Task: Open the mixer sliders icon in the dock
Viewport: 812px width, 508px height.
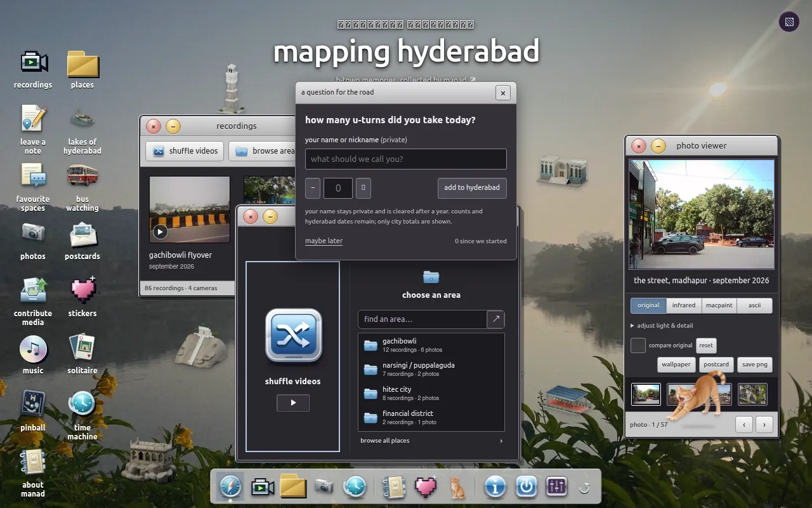Action: point(556,487)
